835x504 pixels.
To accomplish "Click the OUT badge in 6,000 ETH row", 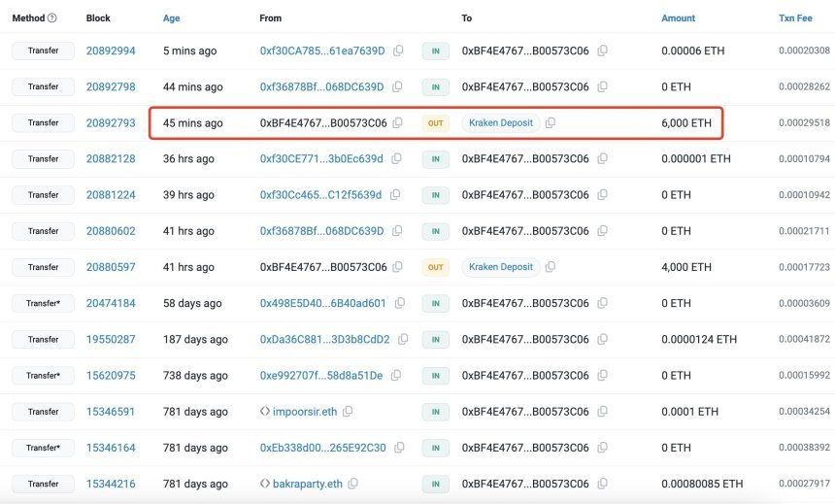I will click(x=436, y=123).
